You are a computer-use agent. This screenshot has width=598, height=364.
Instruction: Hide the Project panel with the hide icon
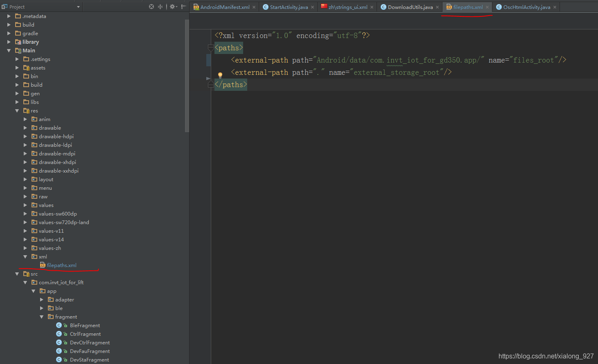point(183,7)
